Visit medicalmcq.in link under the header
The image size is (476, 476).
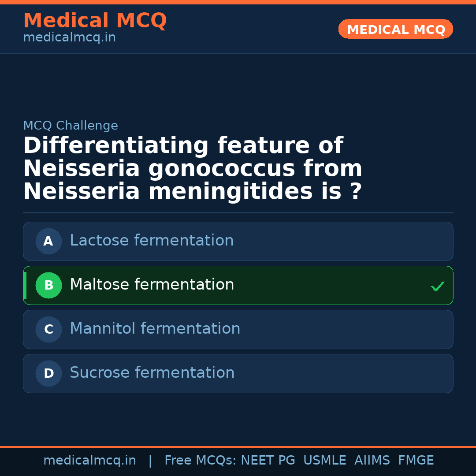[69, 37]
